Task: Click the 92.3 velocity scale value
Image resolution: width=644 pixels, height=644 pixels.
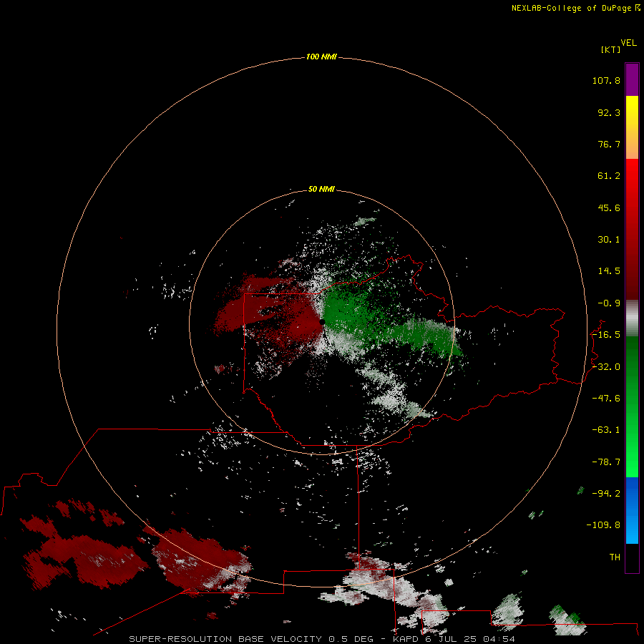Action: pos(609,112)
